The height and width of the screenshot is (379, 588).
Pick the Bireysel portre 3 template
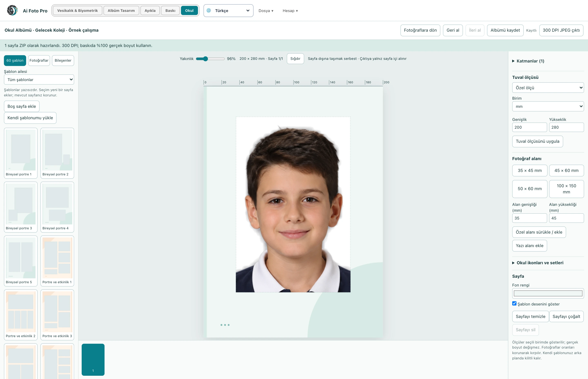pos(21,207)
